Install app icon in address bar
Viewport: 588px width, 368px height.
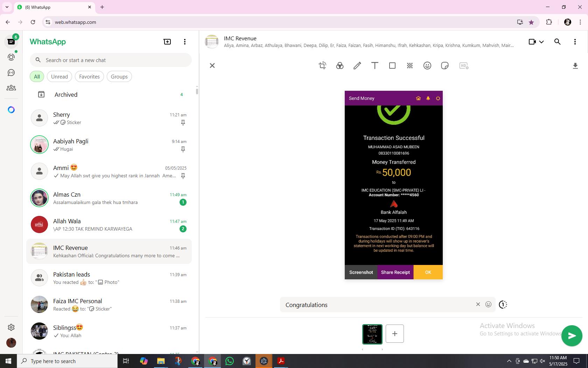pos(520,22)
